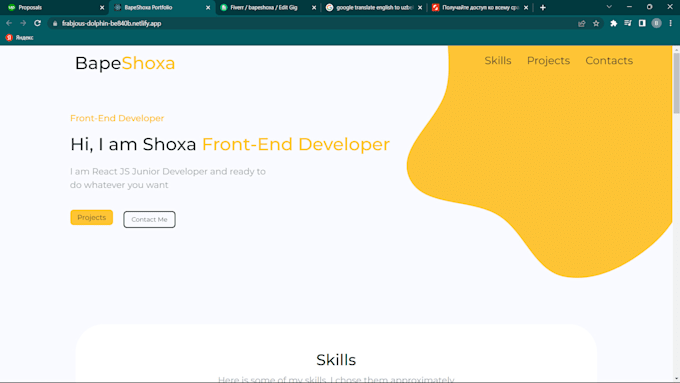Reload the page with the refresh icon
The width and height of the screenshot is (680, 383).
[x=37, y=23]
